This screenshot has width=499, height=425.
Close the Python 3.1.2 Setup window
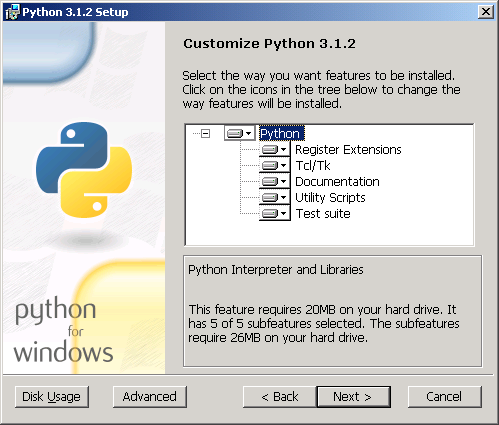486,12
